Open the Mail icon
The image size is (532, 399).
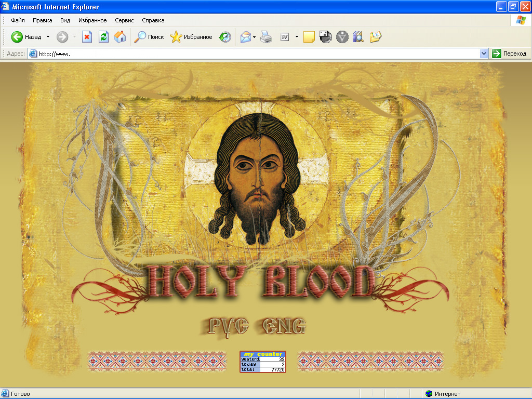(x=246, y=37)
